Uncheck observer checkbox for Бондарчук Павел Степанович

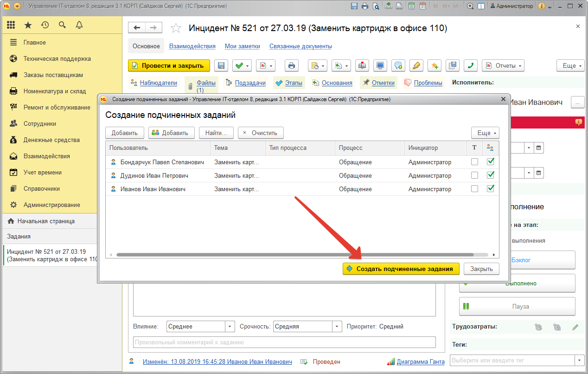[x=490, y=162]
